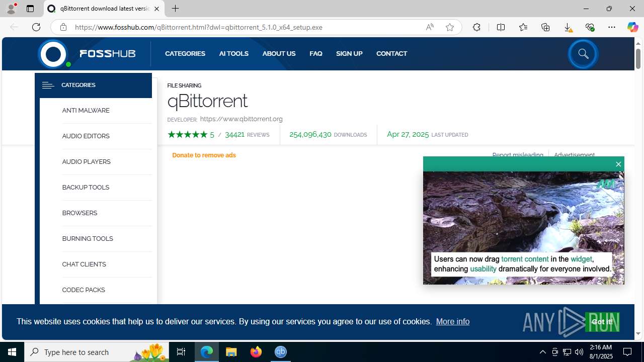Open Tab actions menu icon
The height and width of the screenshot is (362, 644).
[30, 9]
